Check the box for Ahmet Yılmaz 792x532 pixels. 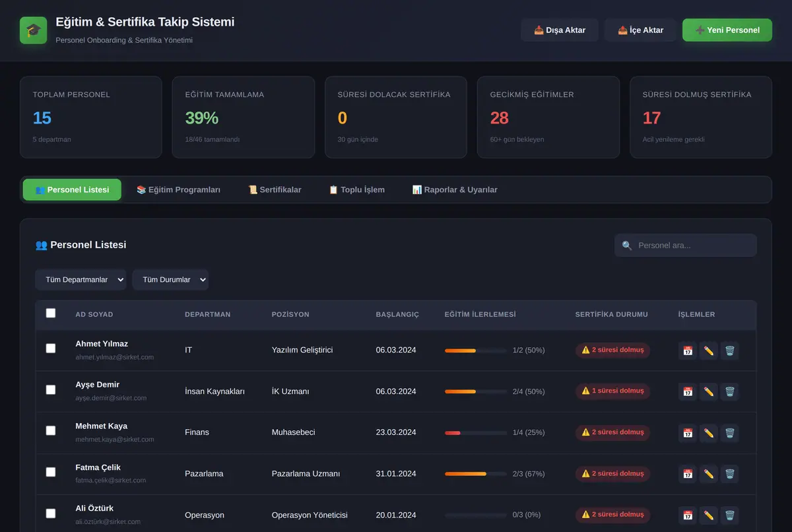pos(51,349)
